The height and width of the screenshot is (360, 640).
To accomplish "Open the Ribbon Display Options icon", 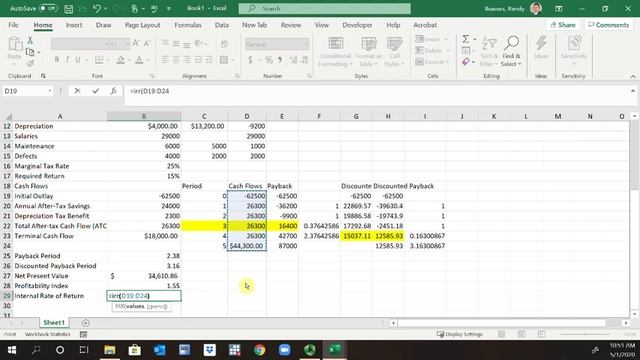I will [x=559, y=9].
